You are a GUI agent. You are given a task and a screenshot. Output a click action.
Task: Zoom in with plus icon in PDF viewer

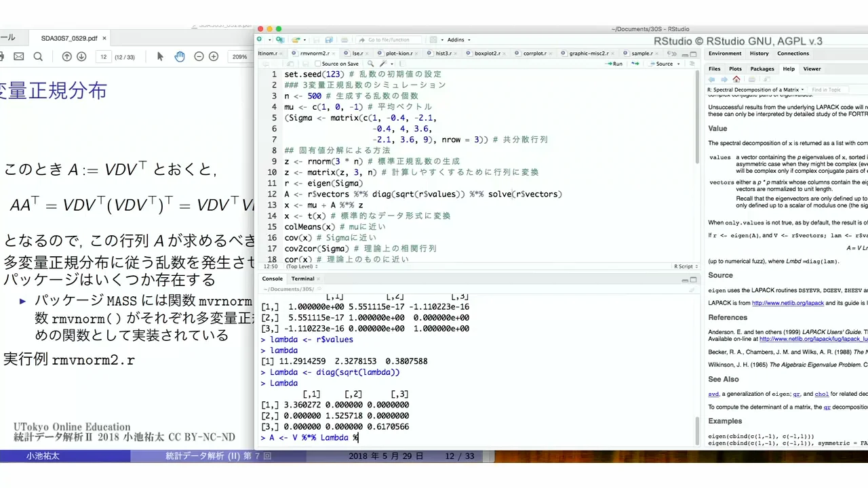214,56
